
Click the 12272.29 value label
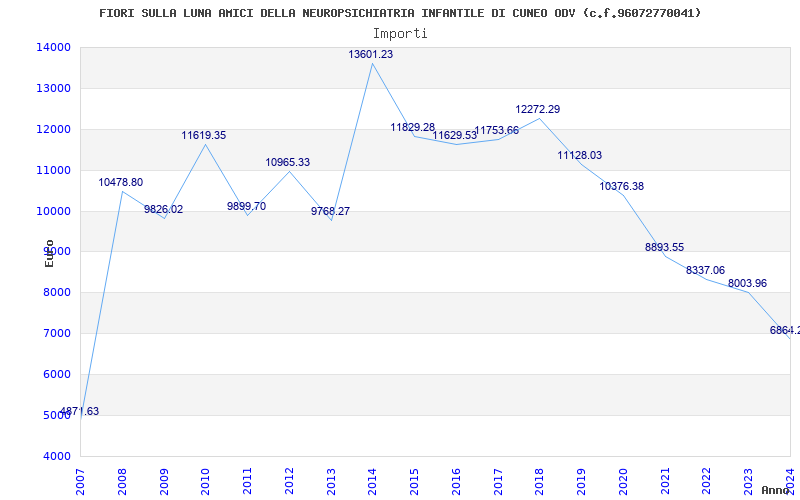point(537,109)
